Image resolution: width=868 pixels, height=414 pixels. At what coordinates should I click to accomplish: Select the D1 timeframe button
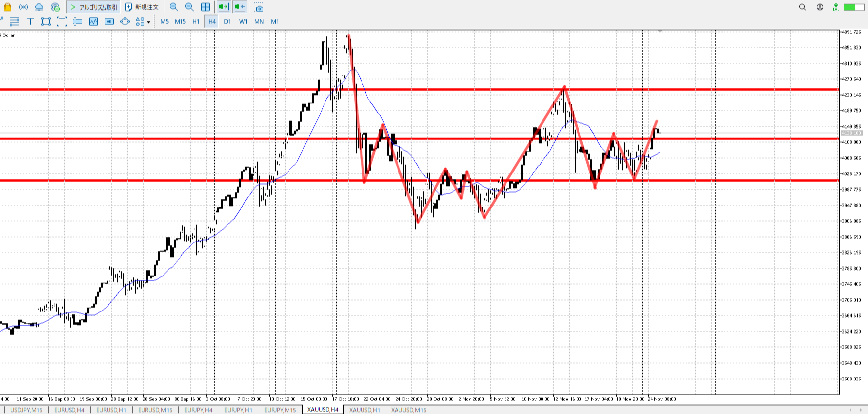click(227, 21)
